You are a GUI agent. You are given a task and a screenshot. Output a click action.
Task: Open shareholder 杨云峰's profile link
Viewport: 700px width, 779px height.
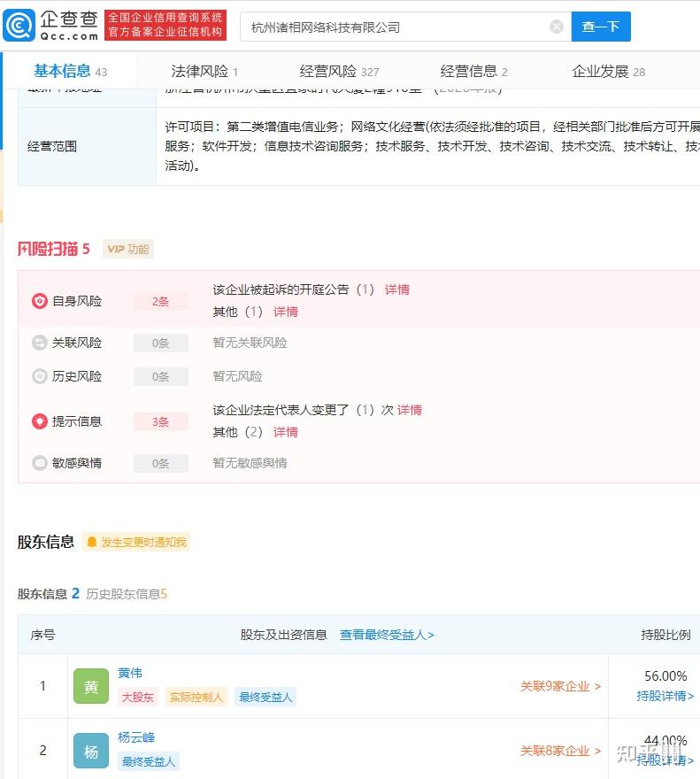click(x=136, y=737)
